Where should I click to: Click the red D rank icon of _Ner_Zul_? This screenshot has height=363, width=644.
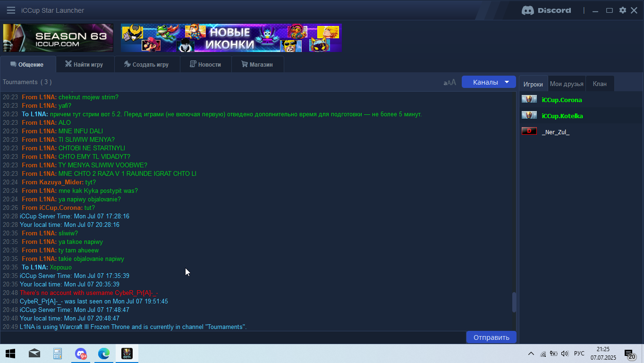(529, 131)
